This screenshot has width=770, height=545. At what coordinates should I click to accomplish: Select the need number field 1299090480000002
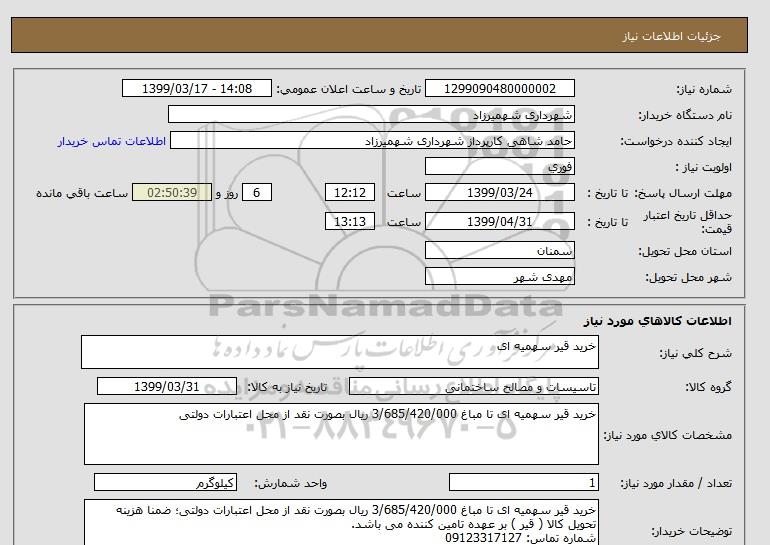tap(499, 88)
